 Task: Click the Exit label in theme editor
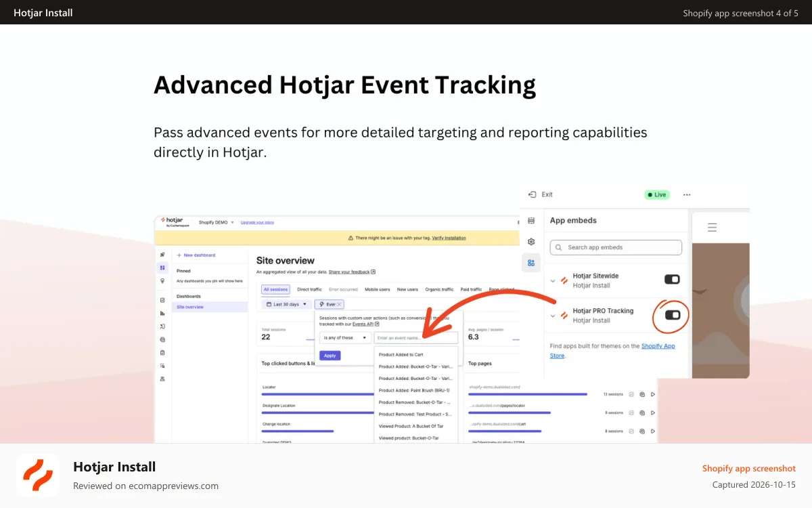click(x=547, y=194)
